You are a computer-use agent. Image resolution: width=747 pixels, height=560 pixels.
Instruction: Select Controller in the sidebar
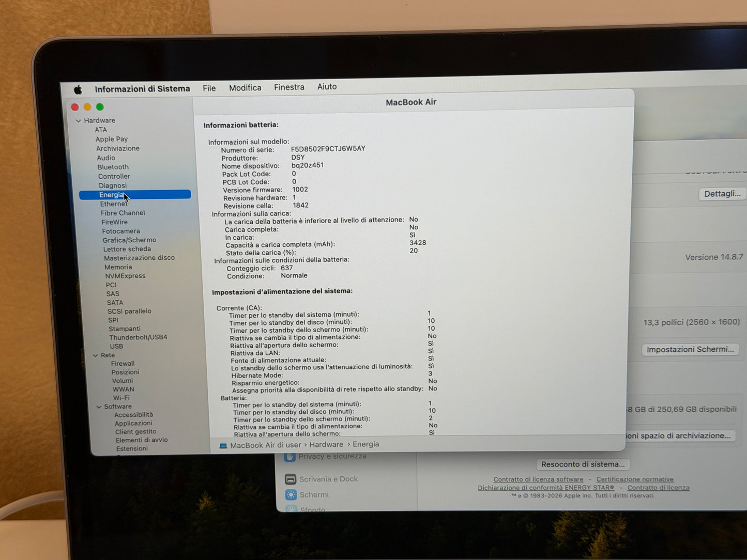(x=114, y=176)
